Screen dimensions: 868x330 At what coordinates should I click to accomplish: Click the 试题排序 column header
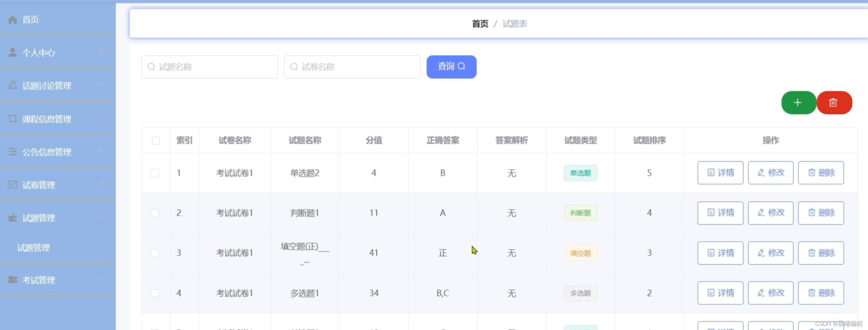click(649, 140)
